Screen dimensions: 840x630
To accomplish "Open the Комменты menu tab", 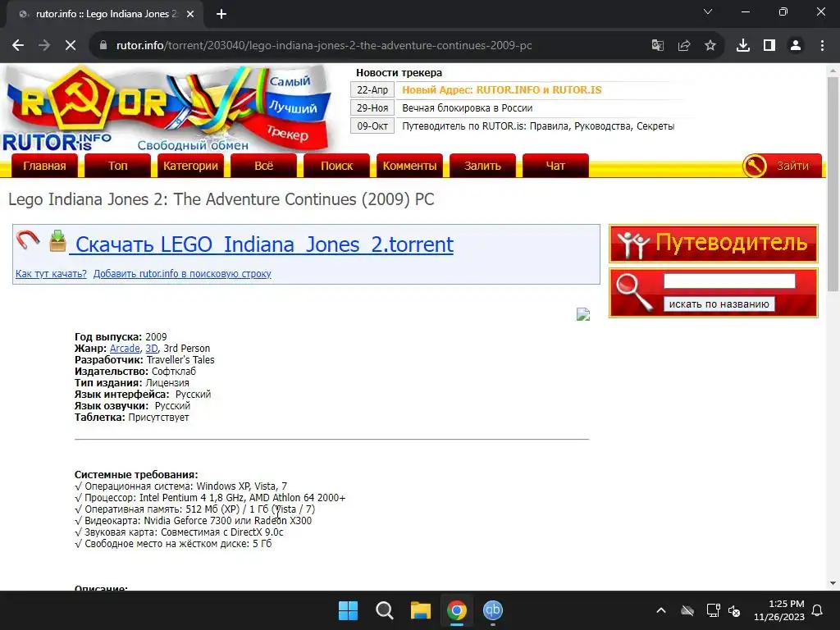I will (x=409, y=166).
